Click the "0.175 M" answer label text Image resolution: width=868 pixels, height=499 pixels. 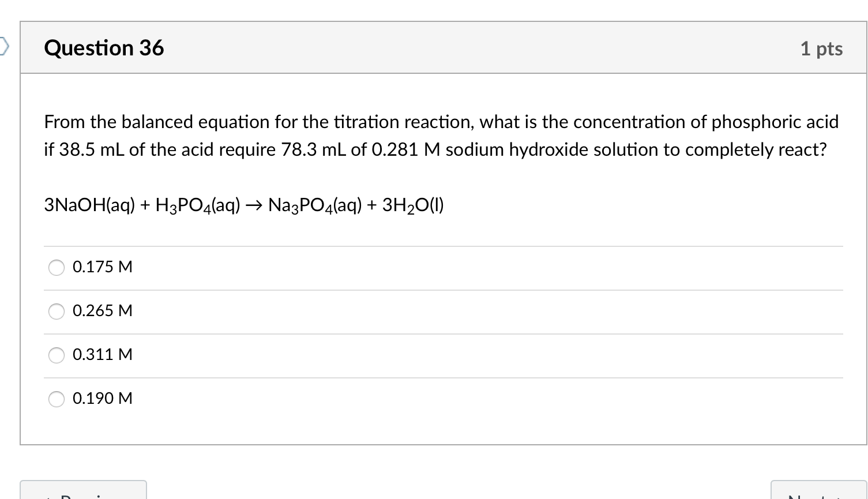[103, 267]
